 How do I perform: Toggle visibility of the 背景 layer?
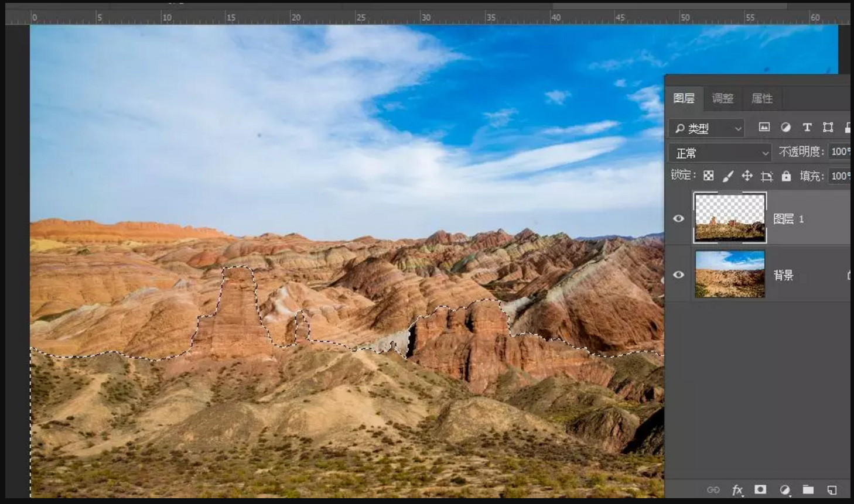point(678,275)
